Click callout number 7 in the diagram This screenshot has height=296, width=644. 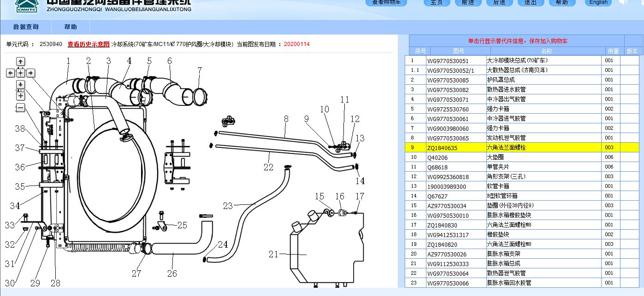tap(200, 70)
